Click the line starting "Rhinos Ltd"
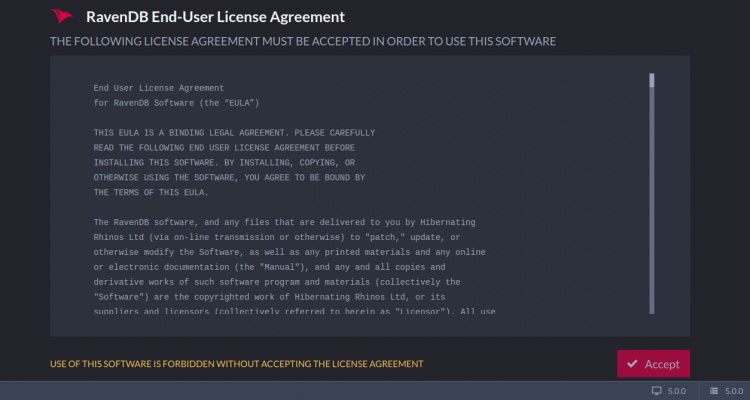Image resolution: width=750 pixels, height=400 pixels. click(x=276, y=236)
